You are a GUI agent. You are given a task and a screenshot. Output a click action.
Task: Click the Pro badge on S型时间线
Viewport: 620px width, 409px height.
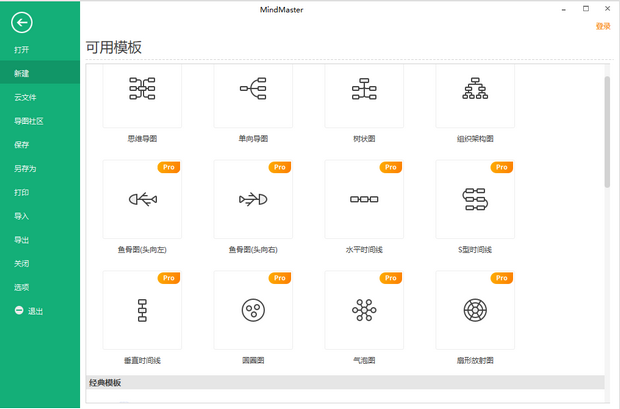501,167
